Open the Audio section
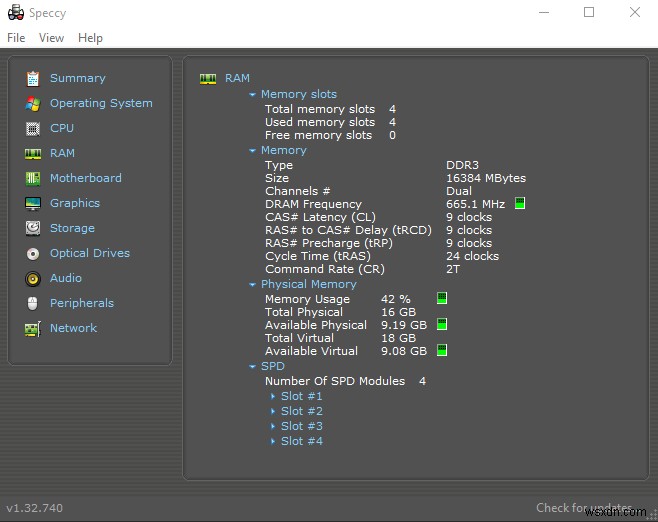This screenshot has width=658, height=522. coord(65,278)
